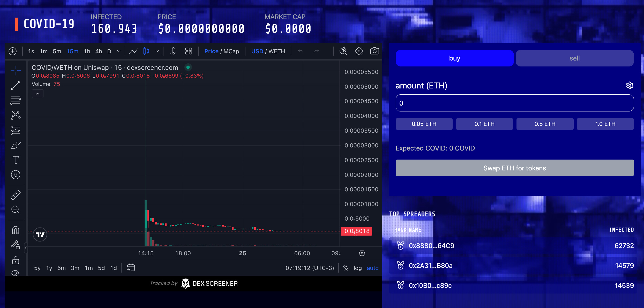Select the trend line drawing tool
This screenshot has height=308, width=644.
click(x=16, y=85)
